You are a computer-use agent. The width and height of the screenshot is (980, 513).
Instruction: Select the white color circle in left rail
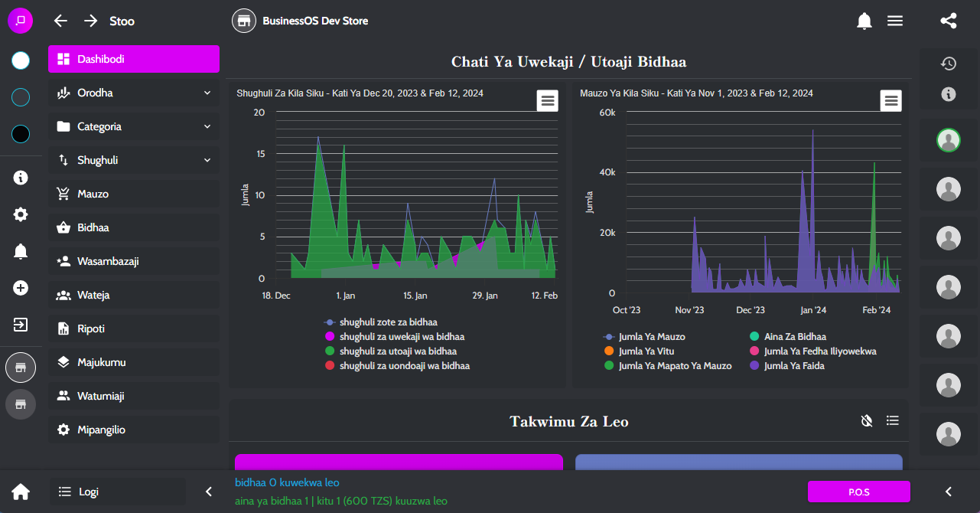point(21,60)
